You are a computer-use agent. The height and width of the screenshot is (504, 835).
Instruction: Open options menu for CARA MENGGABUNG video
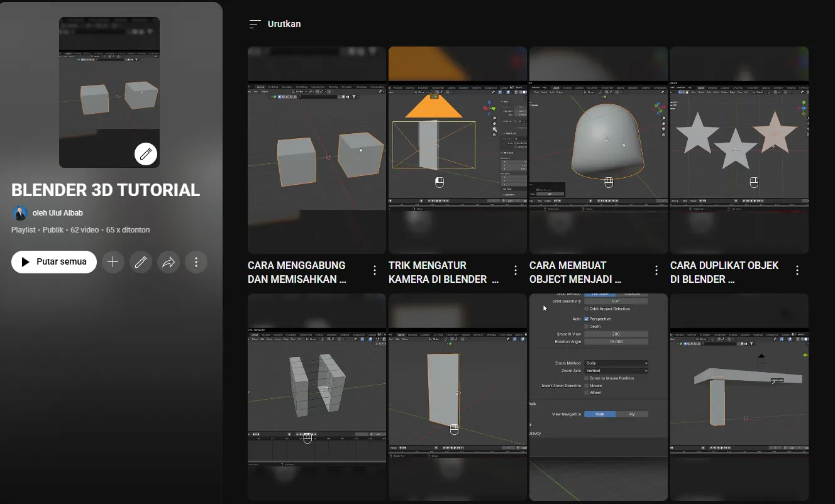click(375, 270)
